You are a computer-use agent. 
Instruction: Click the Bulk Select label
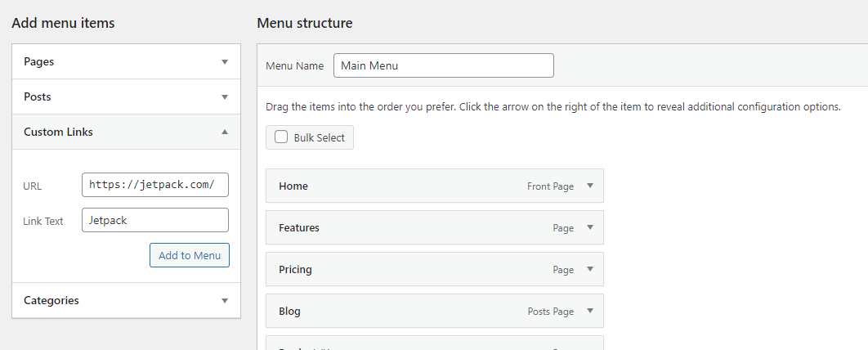pos(320,138)
